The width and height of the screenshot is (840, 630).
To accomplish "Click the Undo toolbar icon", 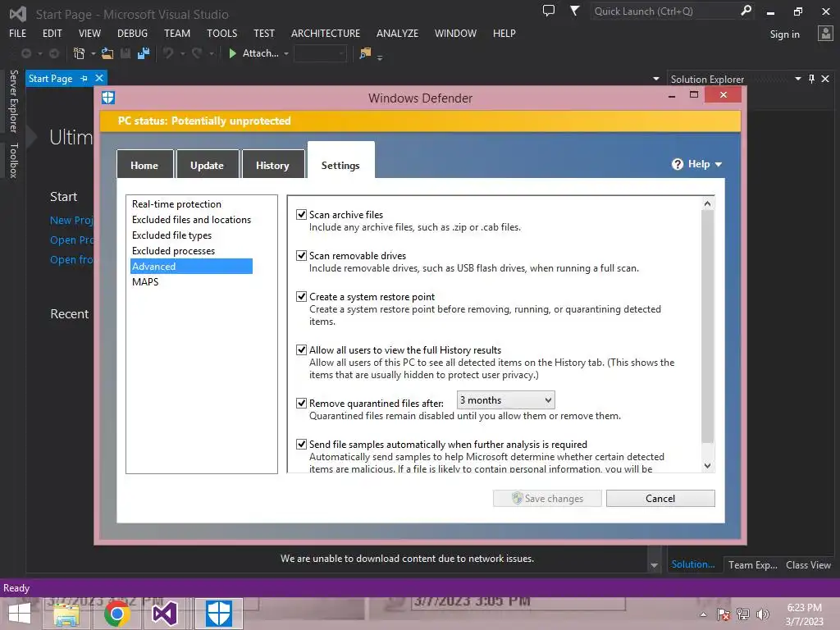I will (168, 53).
